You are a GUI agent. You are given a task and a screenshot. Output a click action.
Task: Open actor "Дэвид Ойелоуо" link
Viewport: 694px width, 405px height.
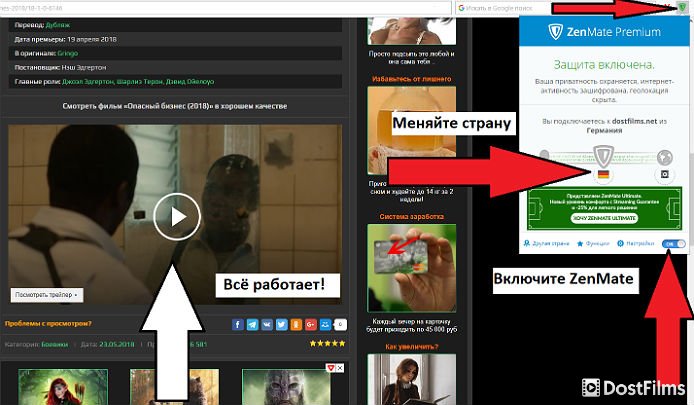coord(190,82)
